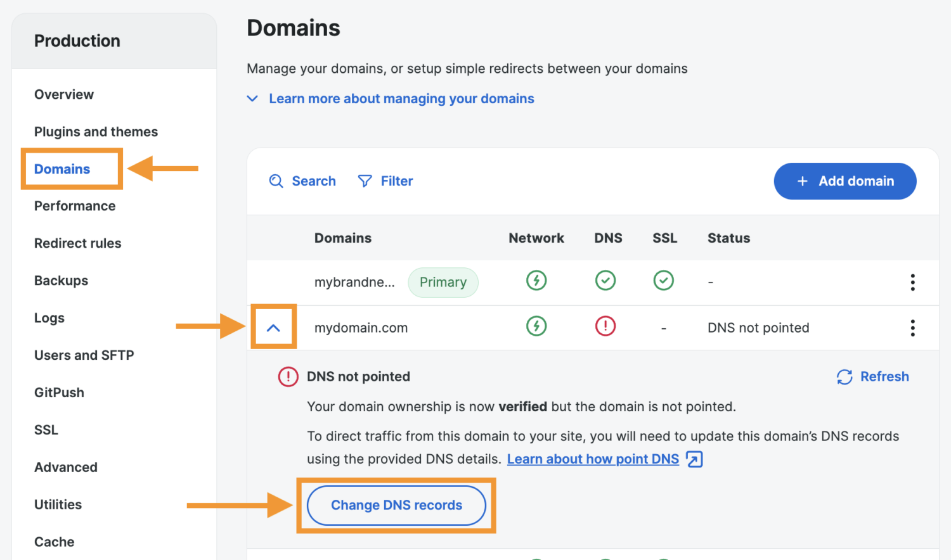The width and height of the screenshot is (951, 560).
Task: Open the kebab menu on the mydomain.com row
Action: click(912, 328)
